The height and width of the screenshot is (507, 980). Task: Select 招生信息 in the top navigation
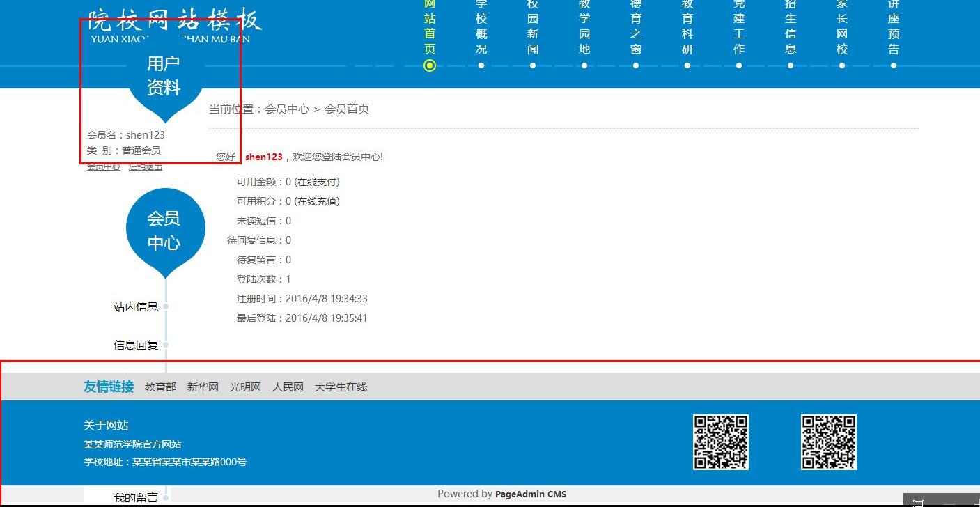791,28
